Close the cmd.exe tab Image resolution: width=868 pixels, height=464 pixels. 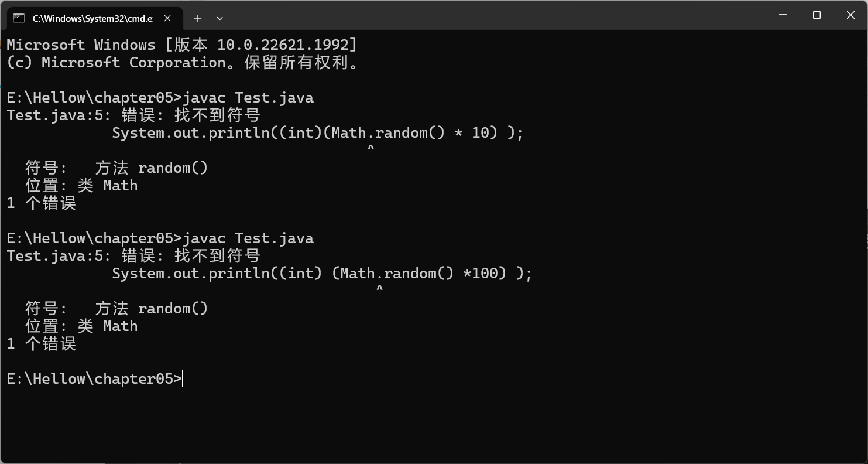(x=167, y=18)
